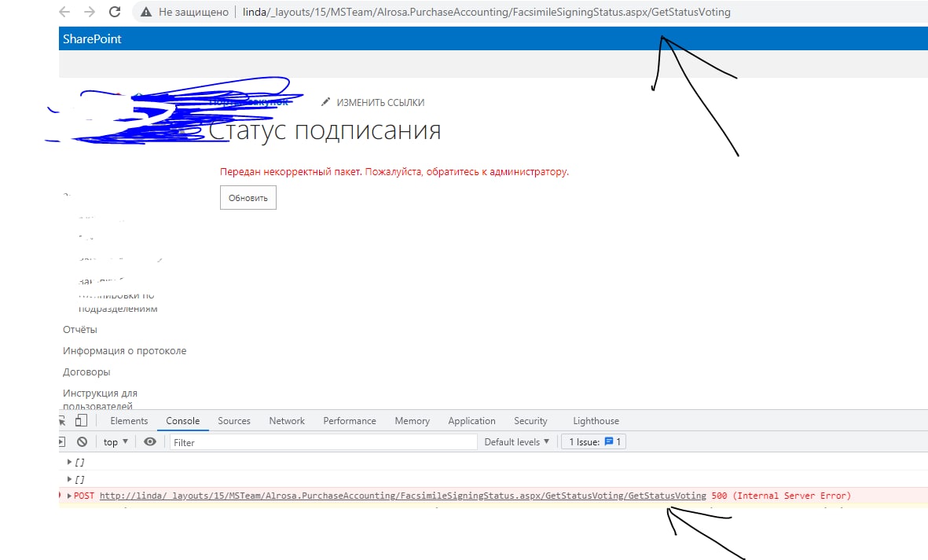Switch to the Elements tab
928x560 pixels.
129,420
